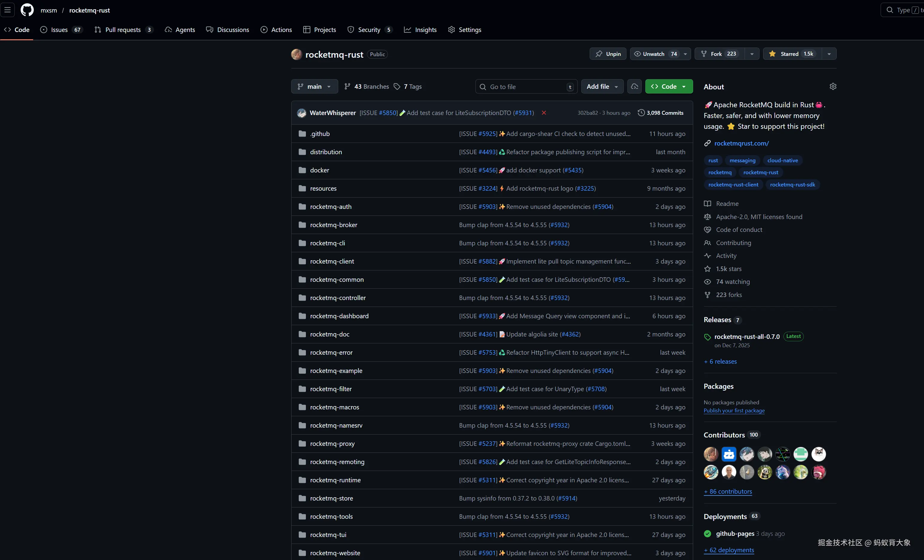Switch to the Pull requests tab
Image resolution: width=924 pixels, height=560 pixels.
coord(123,30)
